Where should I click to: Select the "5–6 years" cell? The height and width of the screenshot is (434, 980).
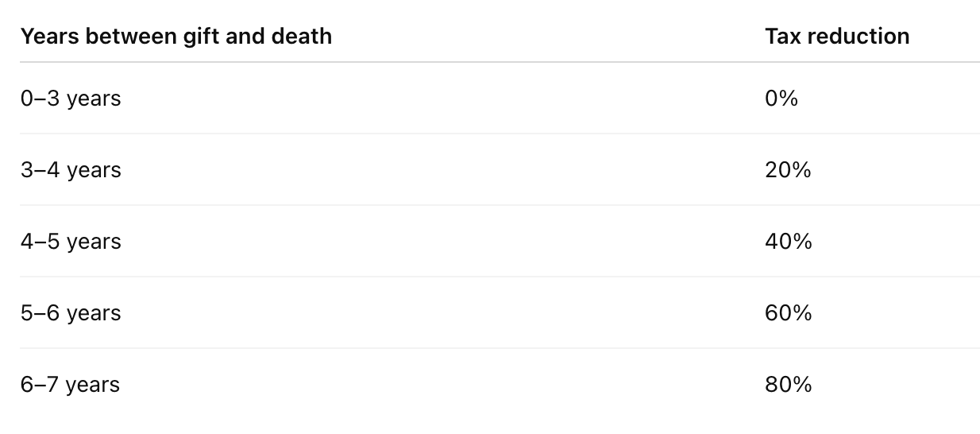pyautogui.click(x=71, y=313)
